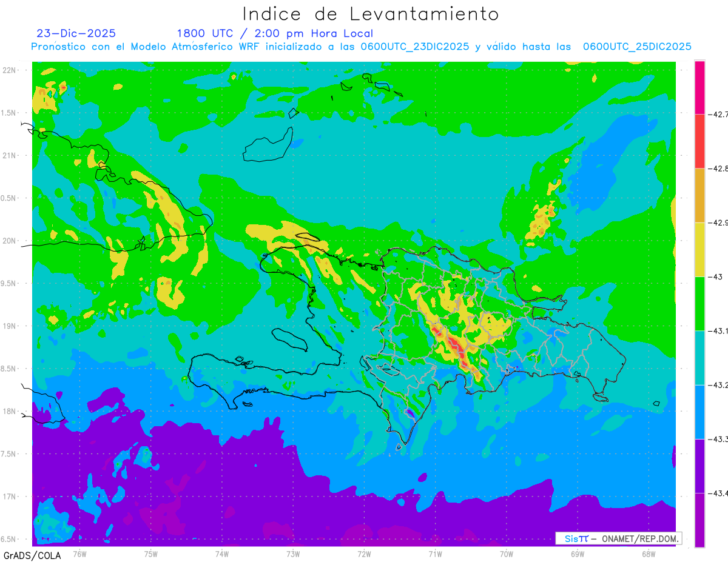The image size is (728, 562).
Task: Click the blue legend segment between -43.2 and -43.3
Action: click(x=699, y=412)
